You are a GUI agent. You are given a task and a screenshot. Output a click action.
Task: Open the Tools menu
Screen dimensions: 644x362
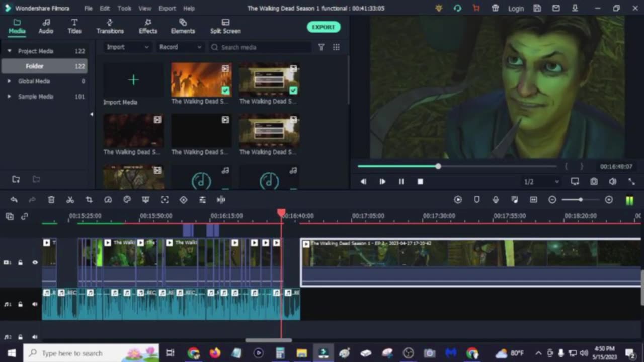(x=124, y=9)
